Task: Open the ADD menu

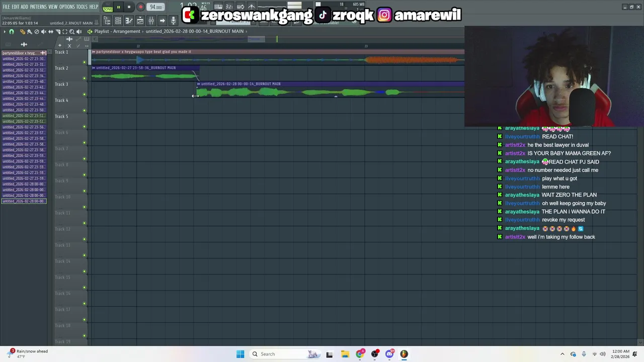Action: click(x=24, y=7)
